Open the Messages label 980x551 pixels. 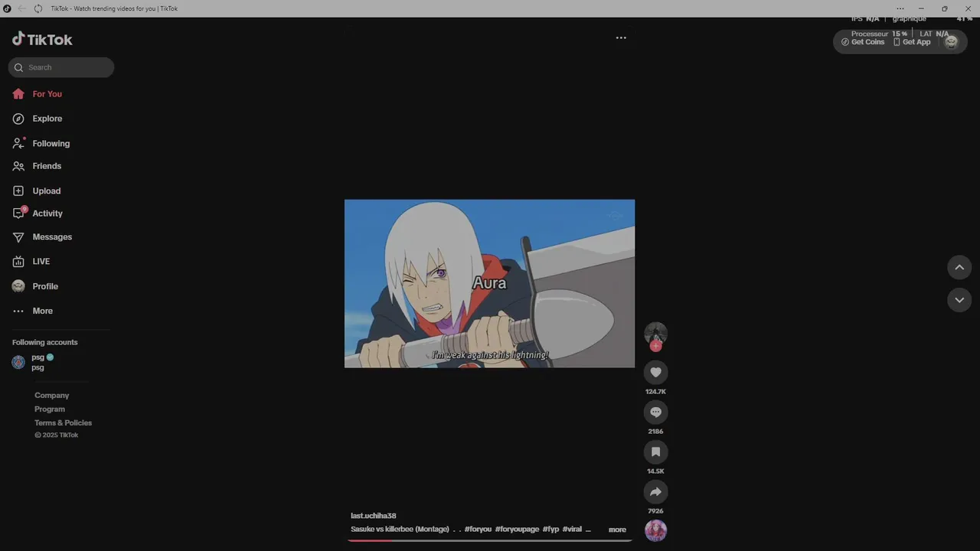[52, 237]
